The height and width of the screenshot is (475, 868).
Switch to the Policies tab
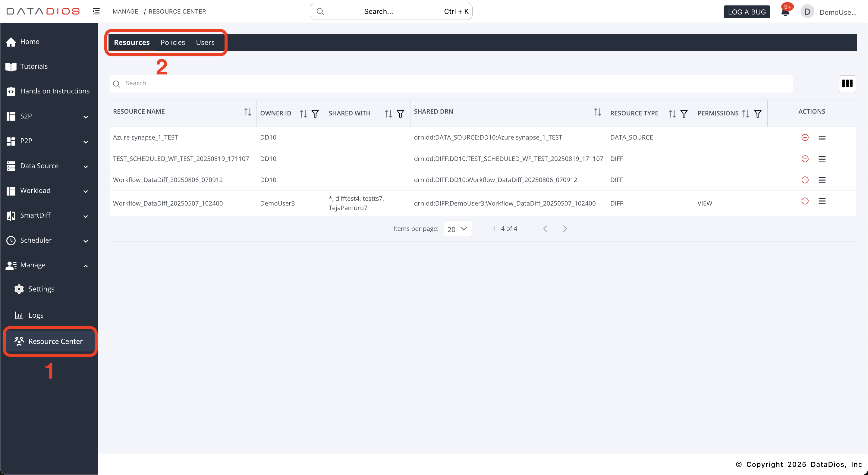[x=172, y=42]
